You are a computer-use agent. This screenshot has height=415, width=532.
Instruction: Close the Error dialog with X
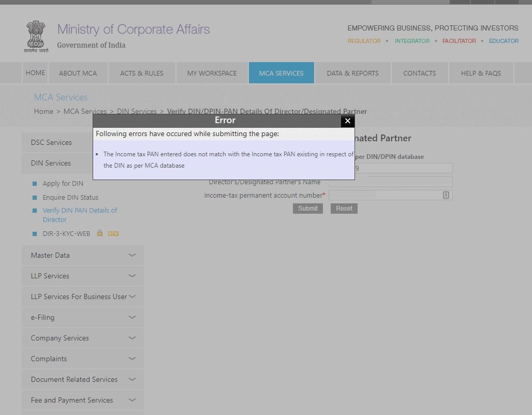tap(348, 121)
